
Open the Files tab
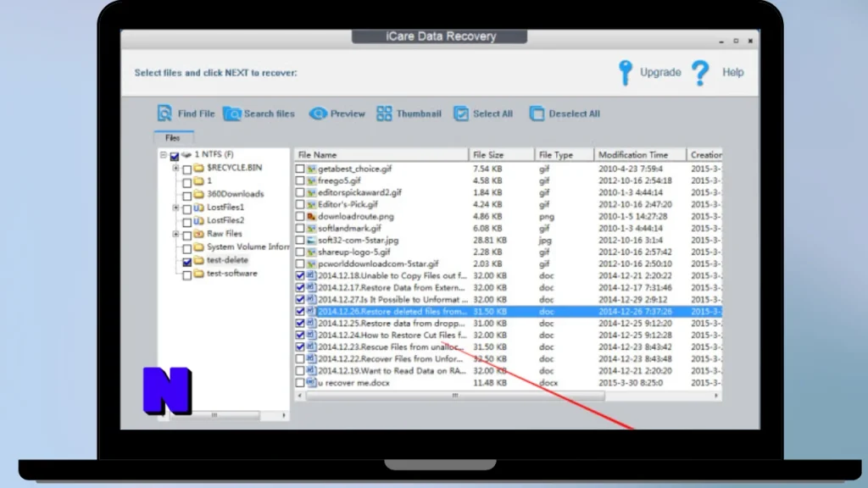tap(173, 138)
